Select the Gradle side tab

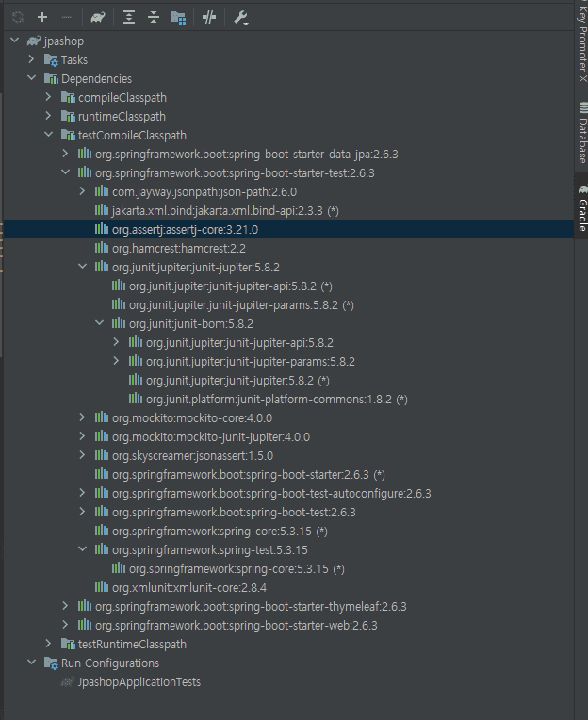pos(582,207)
